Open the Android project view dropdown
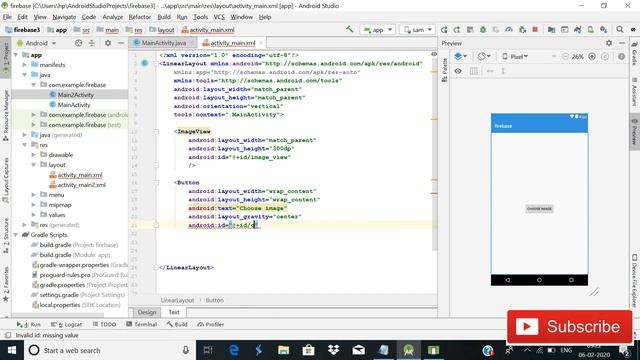The height and width of the screenshot is (360, 640). tap(37, 43)
